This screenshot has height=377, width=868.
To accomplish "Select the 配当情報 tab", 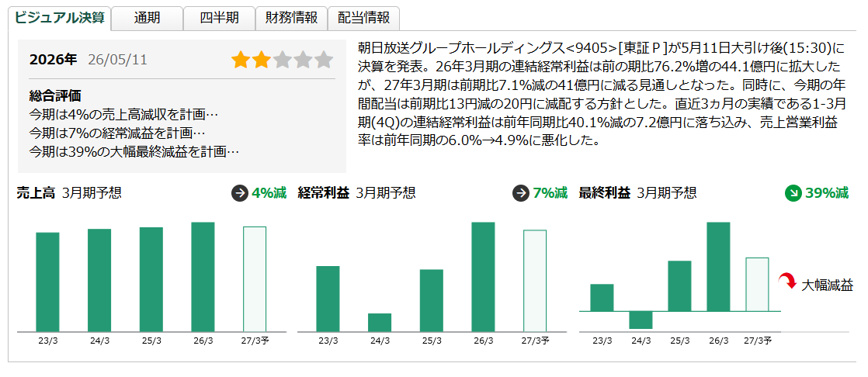I will pyautogui.click(x=363, y=18).
